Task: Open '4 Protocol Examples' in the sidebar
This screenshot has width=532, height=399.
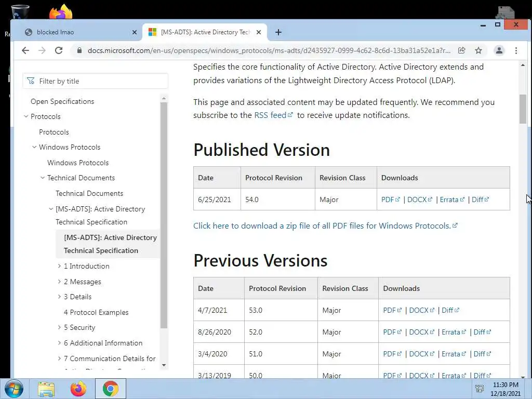Action: coord(96,312)
